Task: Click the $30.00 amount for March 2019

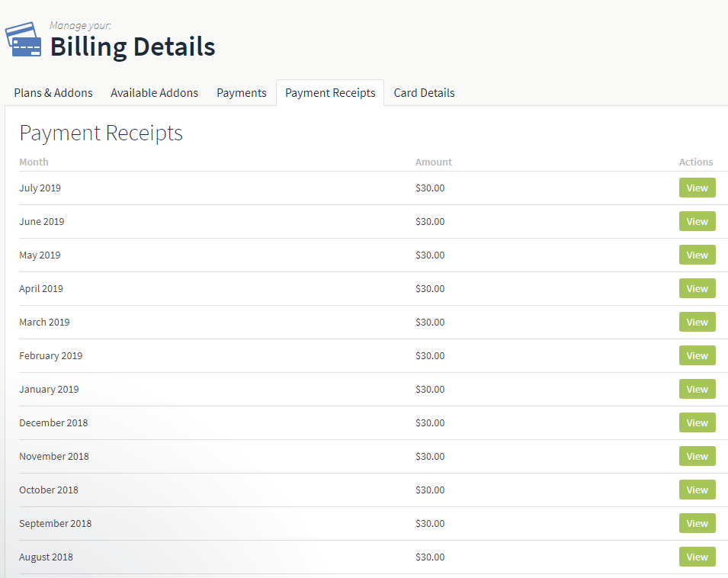Action: (430, 323)
